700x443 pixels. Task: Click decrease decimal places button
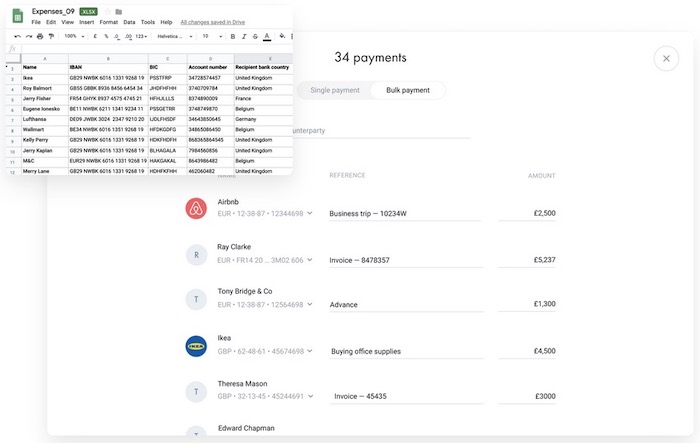tap(117, 37)
